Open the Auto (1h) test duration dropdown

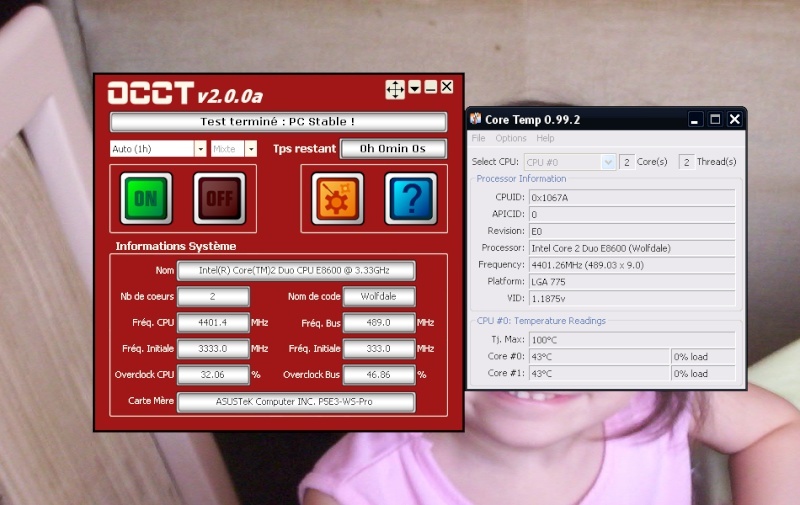[200, 149]
